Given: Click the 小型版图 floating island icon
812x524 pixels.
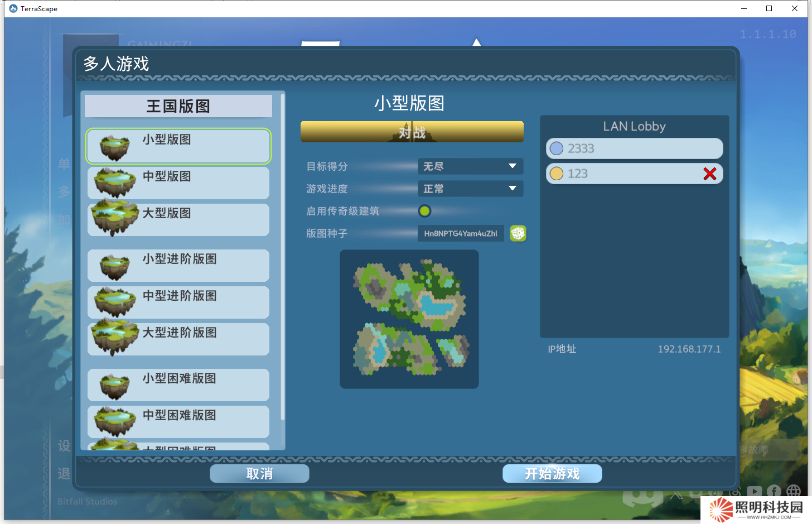Looking at the screenshot, I should tap(114, 147).
